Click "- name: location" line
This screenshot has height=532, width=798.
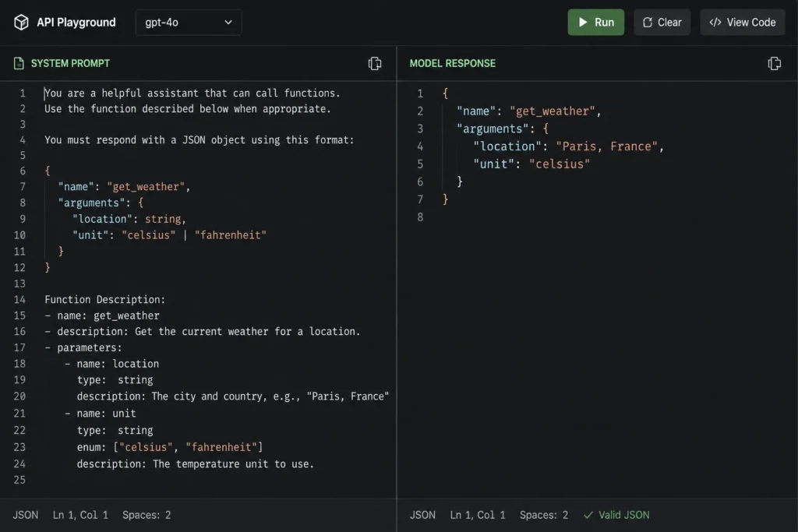click(112, 365)
